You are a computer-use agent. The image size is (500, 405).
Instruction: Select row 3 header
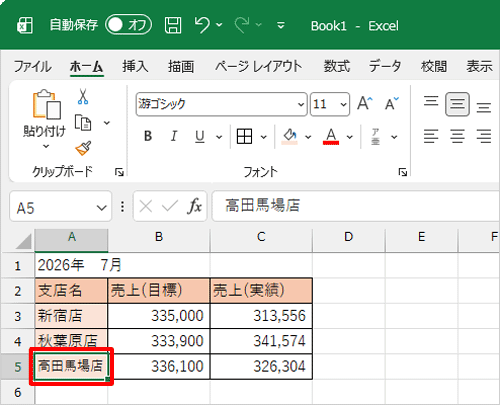(x=18, y=316)
